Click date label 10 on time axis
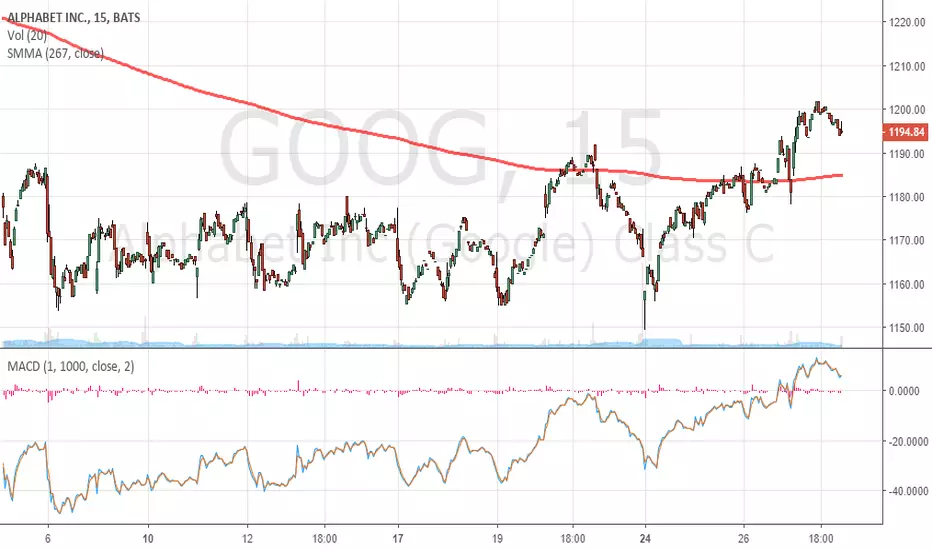Image resolution: width=932 pixels, height=550 pixels. [x=148, y=539]
